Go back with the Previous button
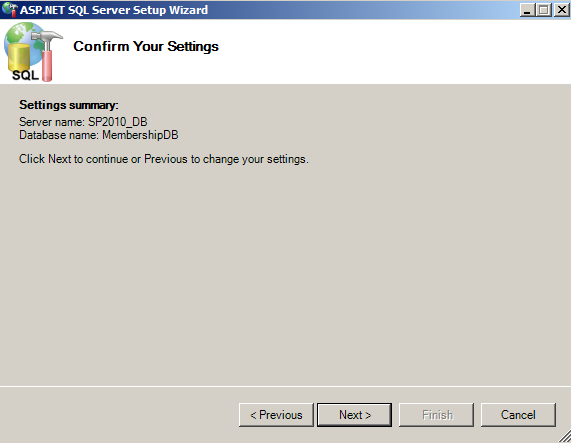 point(276,415)
